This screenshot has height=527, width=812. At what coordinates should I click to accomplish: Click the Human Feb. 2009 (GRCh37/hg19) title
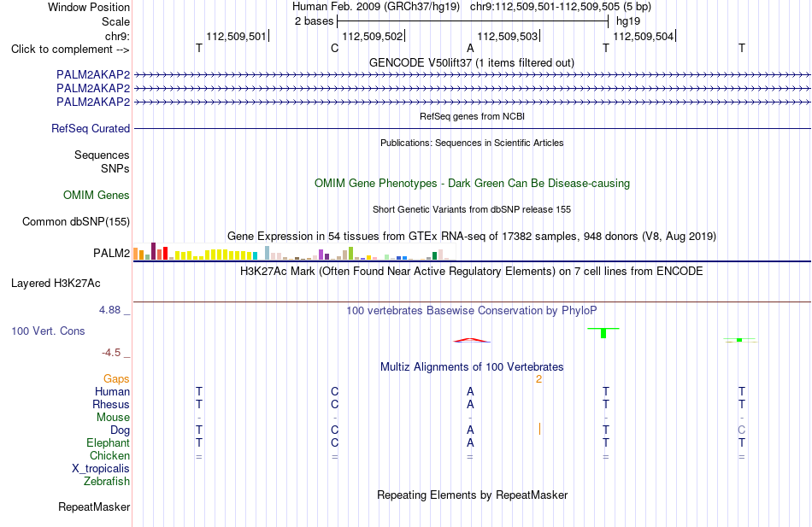pos(376,7)
